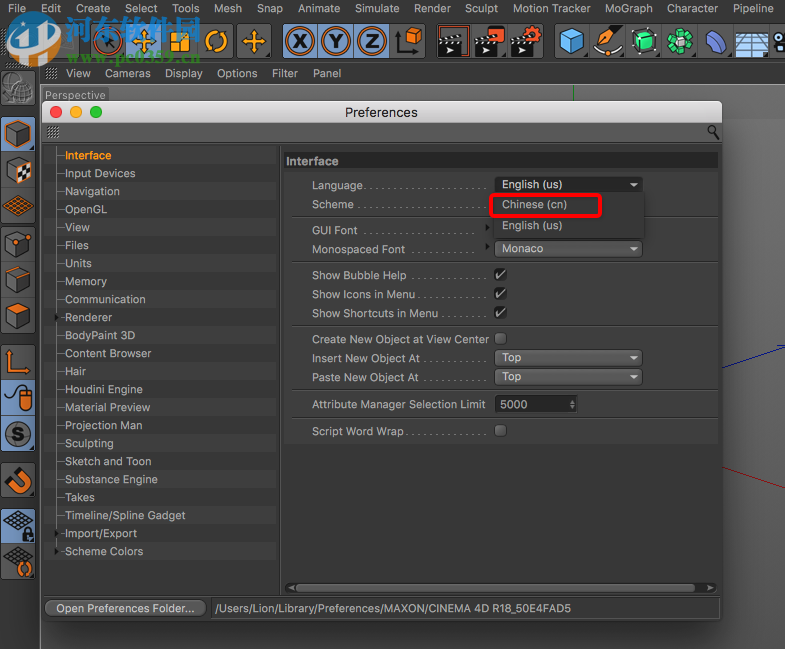The image size is (785, 649).
Task: Select Edges mode icon
Action: pos(18,280)
